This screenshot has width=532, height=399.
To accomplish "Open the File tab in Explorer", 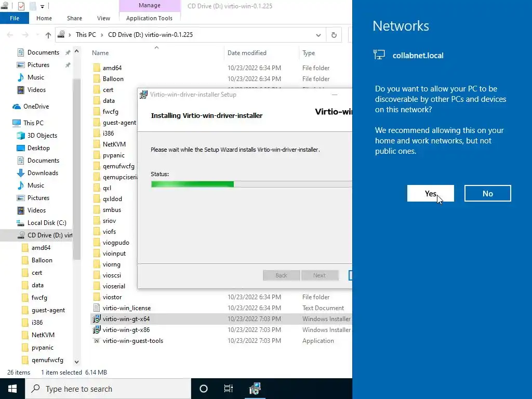I will (14, 18).
